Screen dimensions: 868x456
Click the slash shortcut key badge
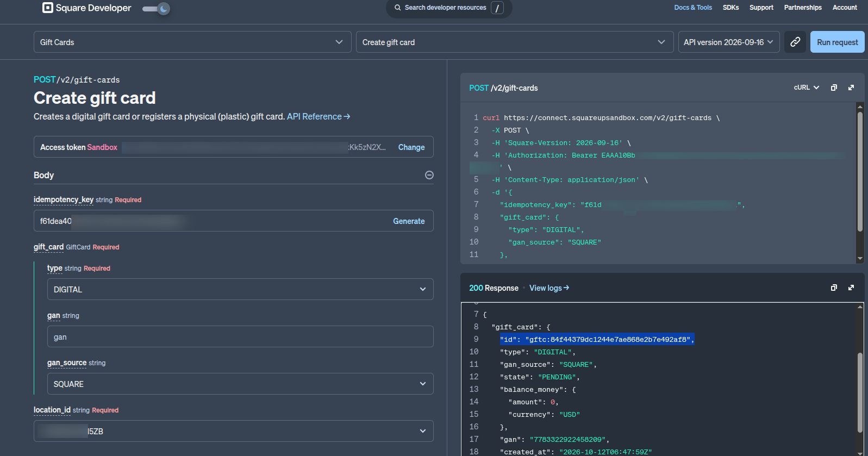click(497, 8)
